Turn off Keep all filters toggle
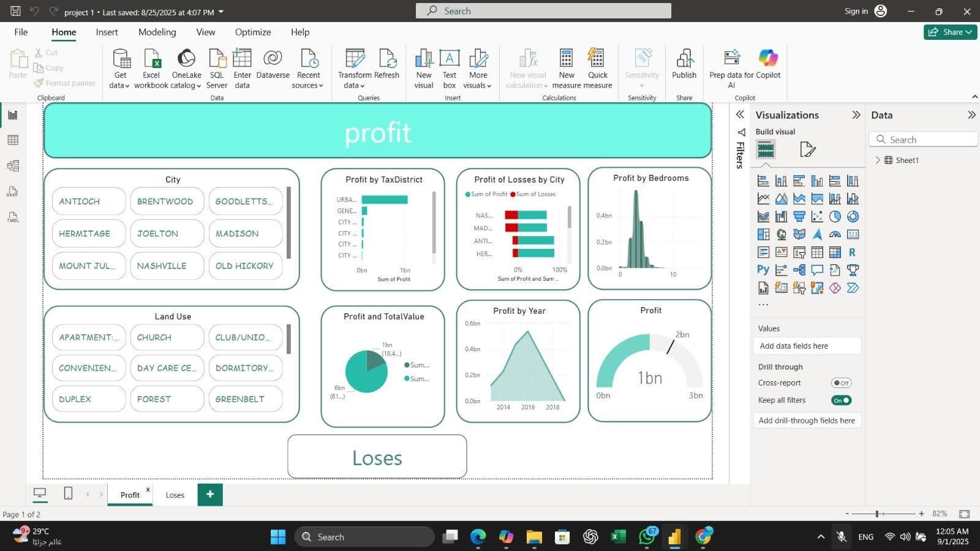 tap(841, 400)
